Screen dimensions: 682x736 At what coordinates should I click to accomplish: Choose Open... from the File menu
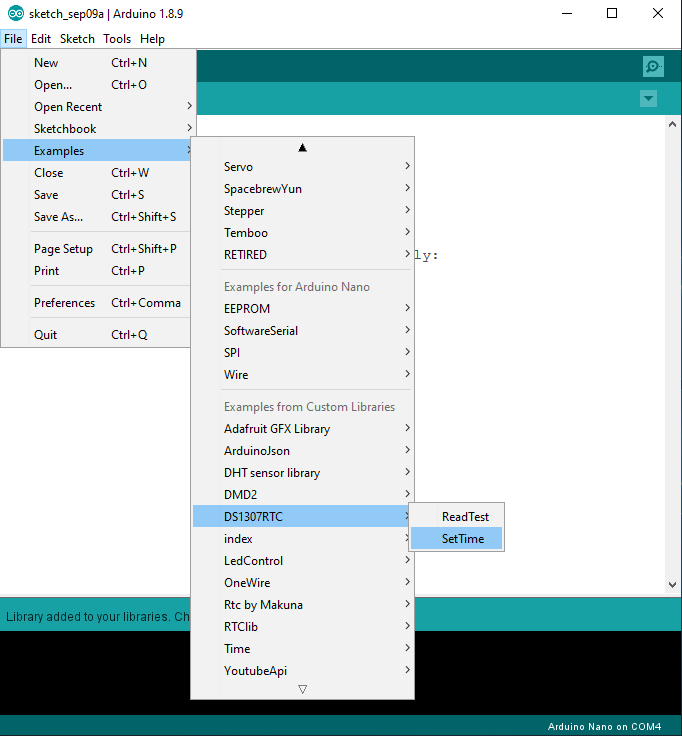pos(97,85)
